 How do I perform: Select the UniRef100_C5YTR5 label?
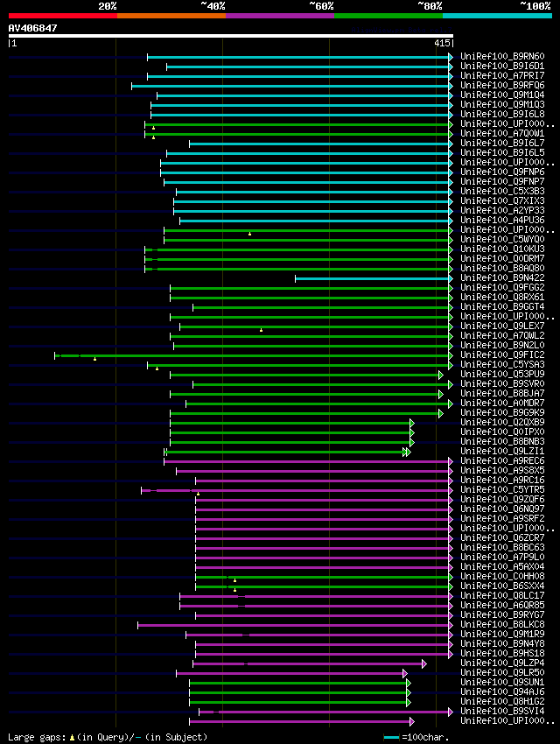502,489
